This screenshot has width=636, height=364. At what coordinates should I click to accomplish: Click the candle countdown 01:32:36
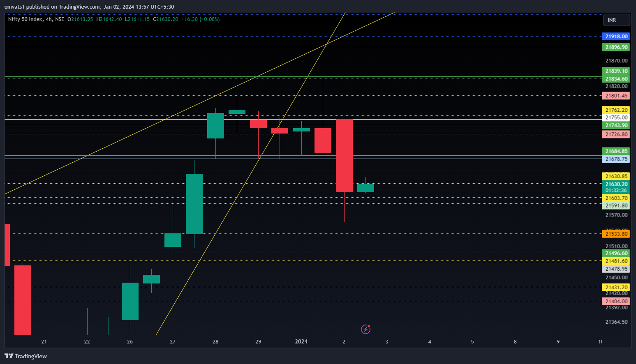[616, 191]
